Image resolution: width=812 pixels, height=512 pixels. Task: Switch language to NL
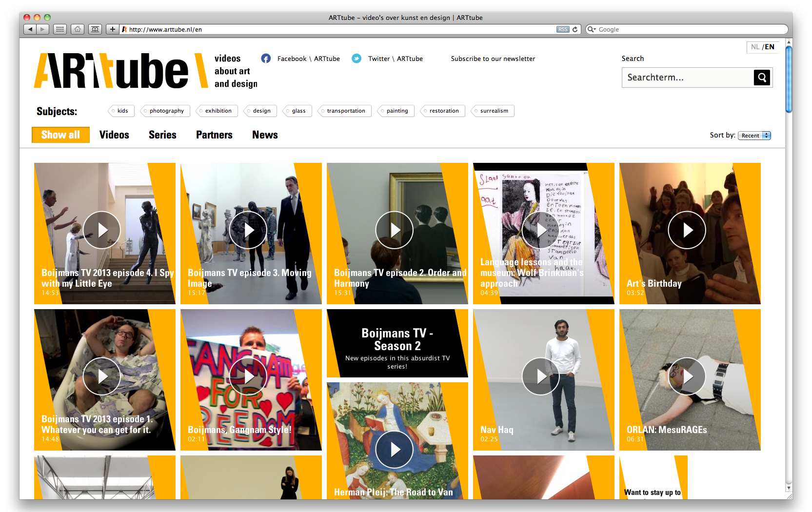point(755,47)
